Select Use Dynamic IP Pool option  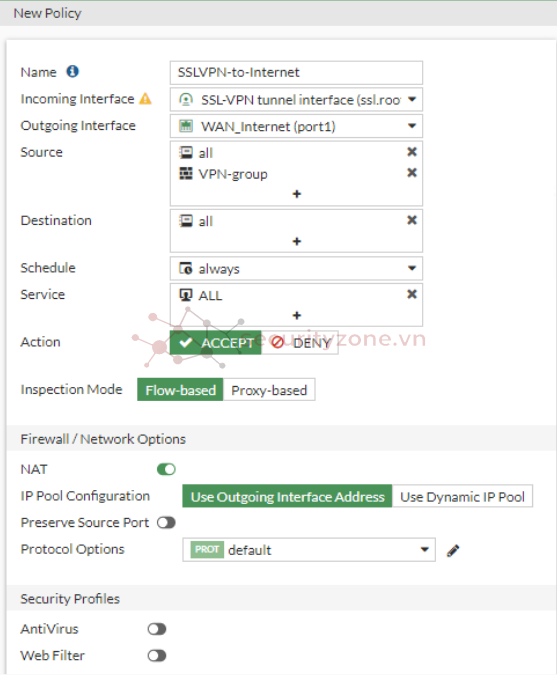pyautogui.click(x=462, y=496)
